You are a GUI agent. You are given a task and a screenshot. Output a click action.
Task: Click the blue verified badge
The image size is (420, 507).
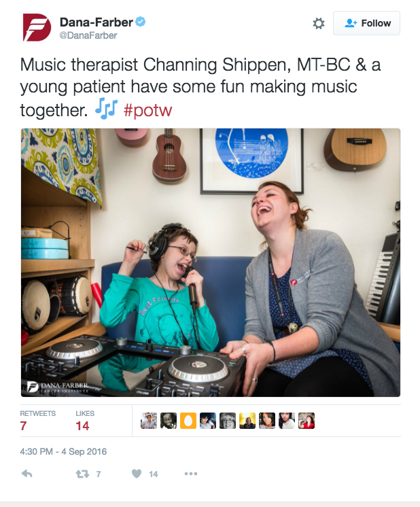pos(140,22)
